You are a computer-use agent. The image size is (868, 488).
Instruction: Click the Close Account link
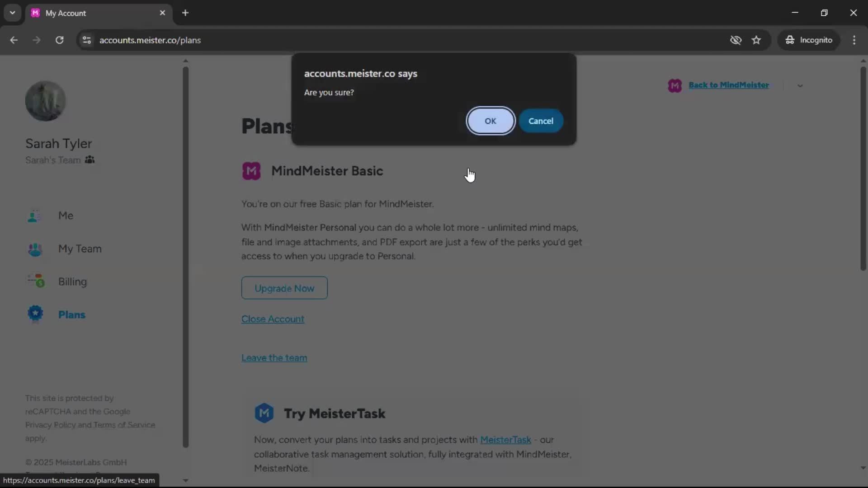click(273, 319)
